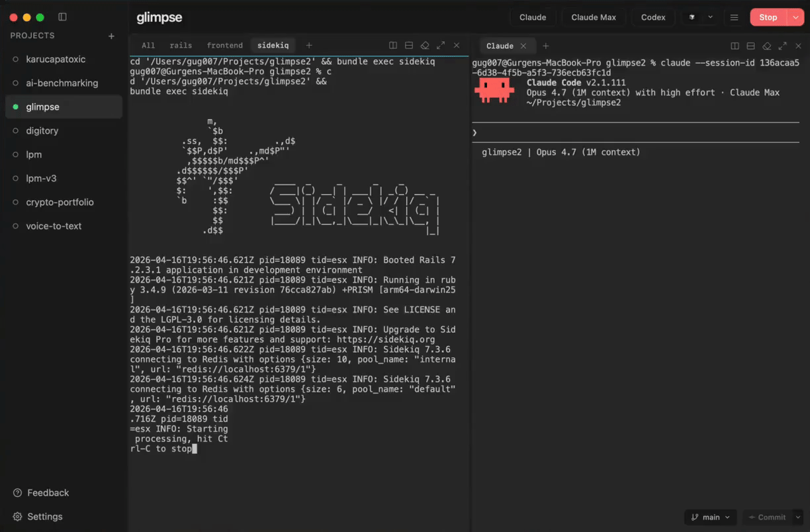The image size is (810, 532).
Task: Click the PROJECTS section heading
Action: point(32,36)
